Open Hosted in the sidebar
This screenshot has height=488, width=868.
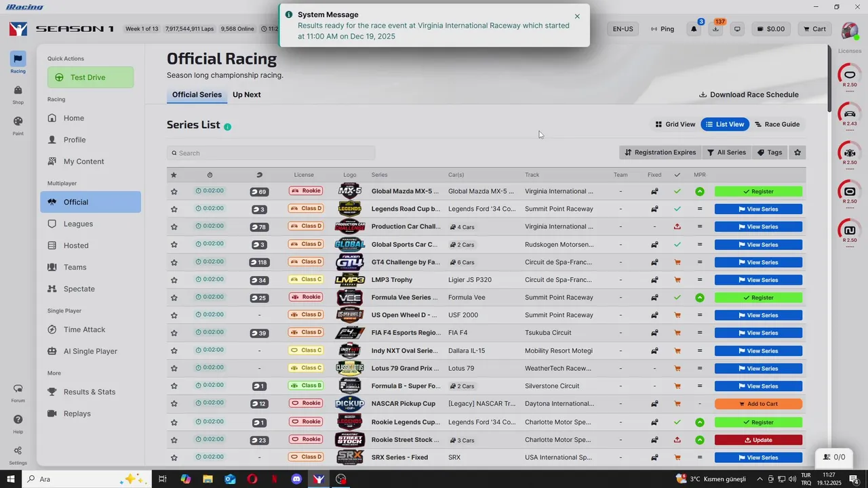[x=90, y=245]
